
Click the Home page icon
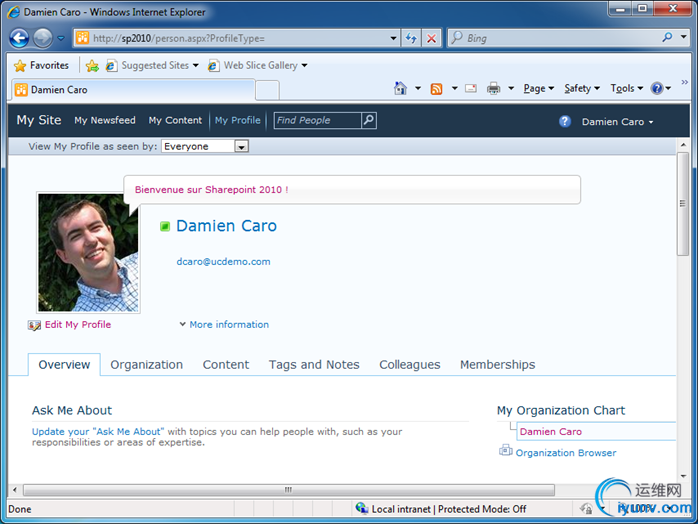(400, 88)
